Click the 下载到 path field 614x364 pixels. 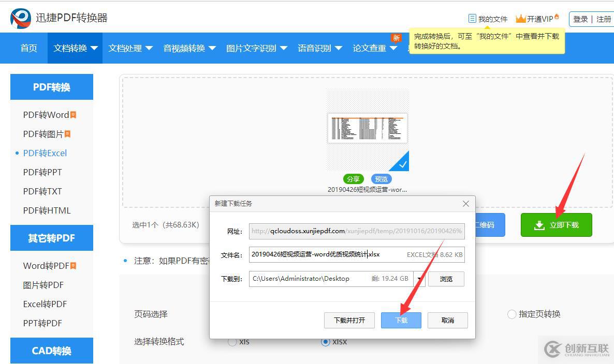click(x=331, y=279)
